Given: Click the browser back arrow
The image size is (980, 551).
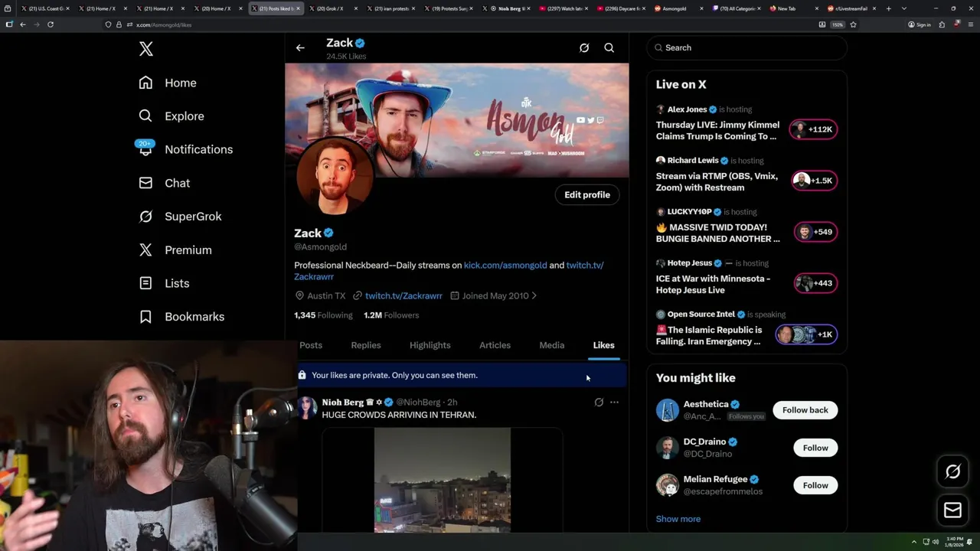Looking at the screenshot, I should click(x=23, y=24).
